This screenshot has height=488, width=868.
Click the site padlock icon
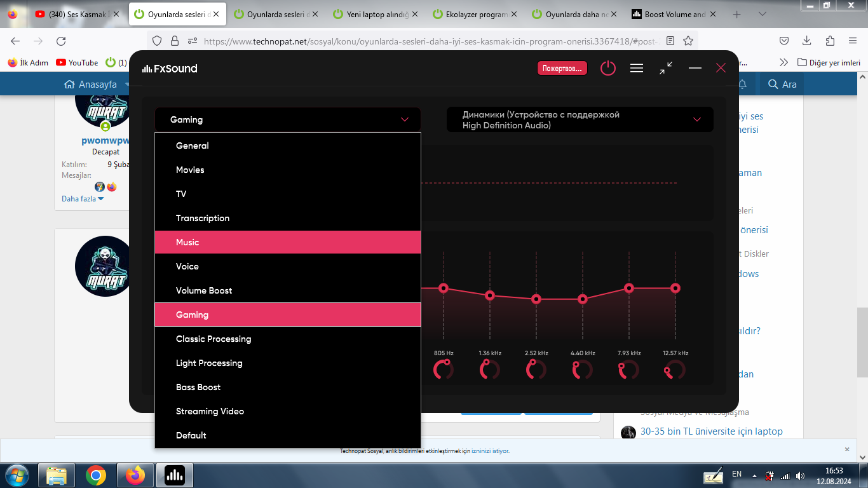click(175, 41)
